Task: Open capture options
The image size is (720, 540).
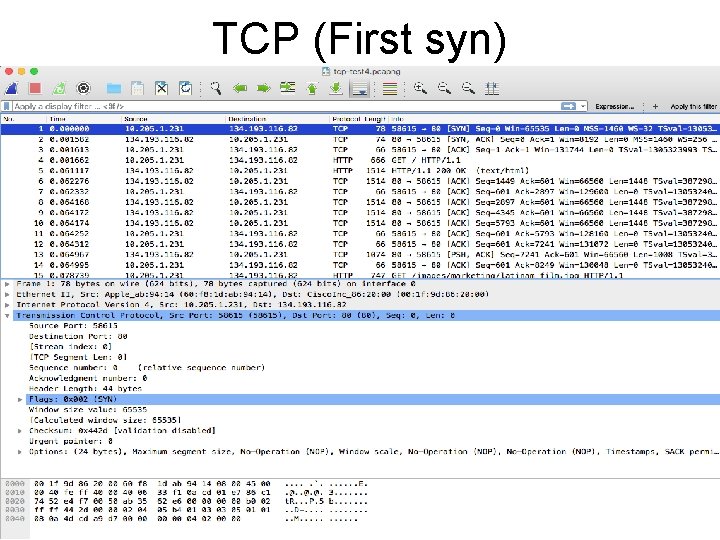Action: [83, 88]
